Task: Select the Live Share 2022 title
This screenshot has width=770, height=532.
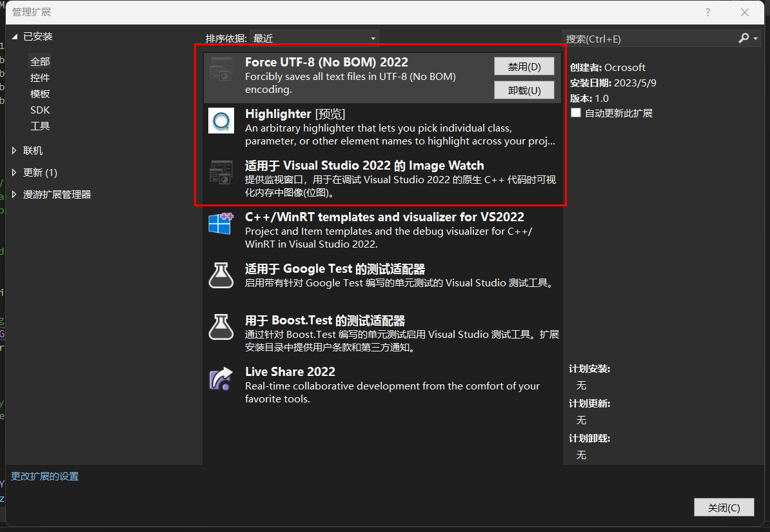Action: pyautogui.click(x=290, y=372)
